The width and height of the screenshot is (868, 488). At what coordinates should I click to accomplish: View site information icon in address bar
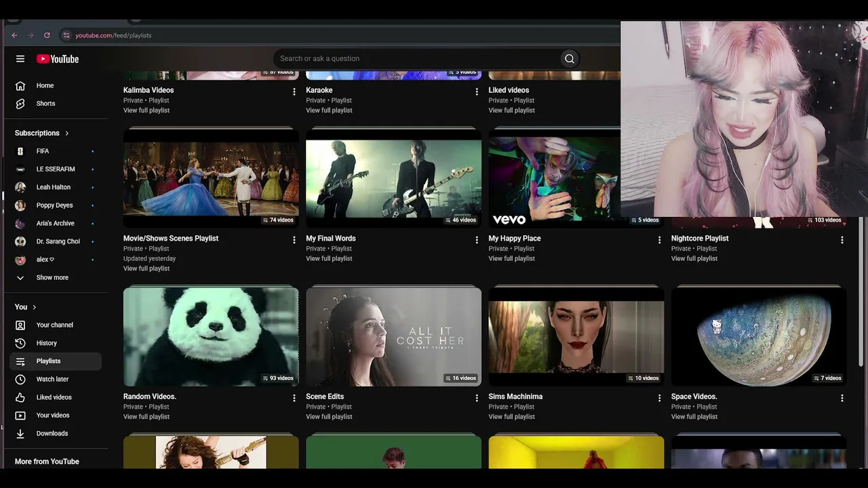click(x=66, y=35)
